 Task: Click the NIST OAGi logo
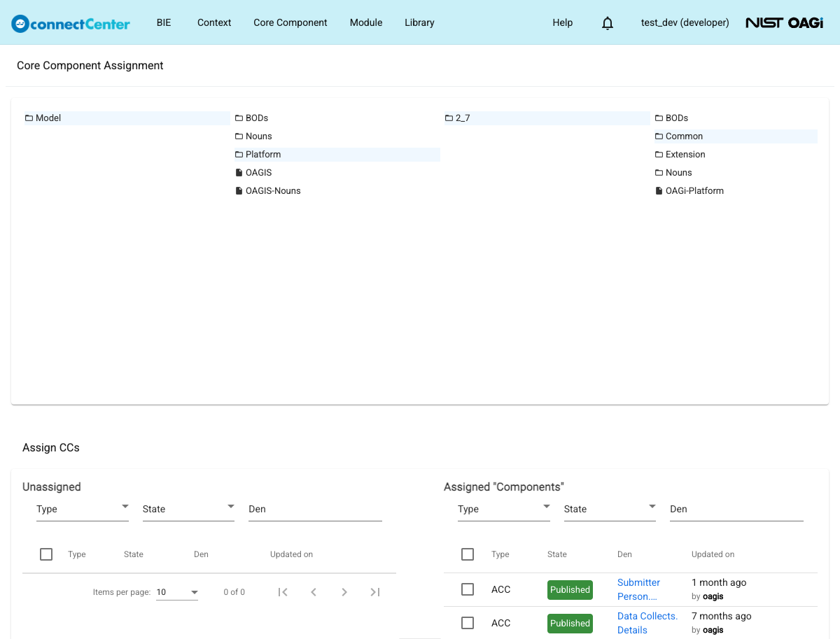[x=785, y=22]
